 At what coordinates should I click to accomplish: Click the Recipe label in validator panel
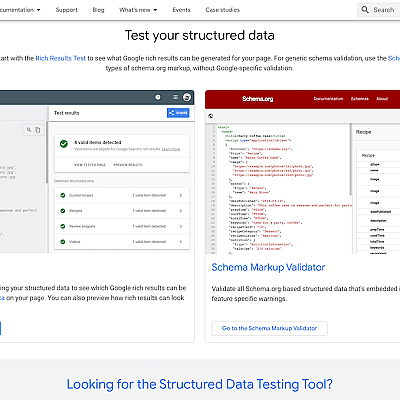pos(363,132)
